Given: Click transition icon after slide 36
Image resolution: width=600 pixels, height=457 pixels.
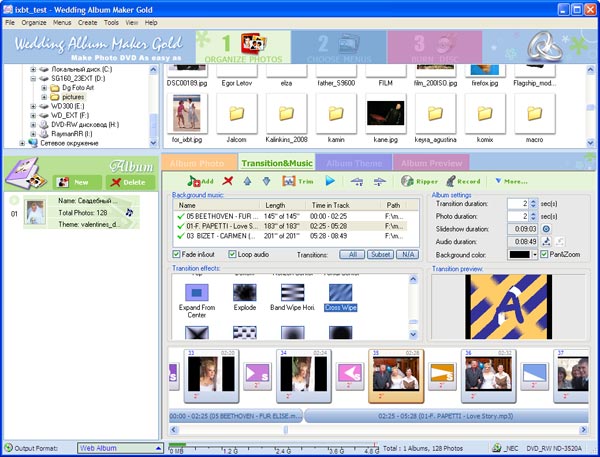Looking at the screenshot, I should (x=535, y=376).
